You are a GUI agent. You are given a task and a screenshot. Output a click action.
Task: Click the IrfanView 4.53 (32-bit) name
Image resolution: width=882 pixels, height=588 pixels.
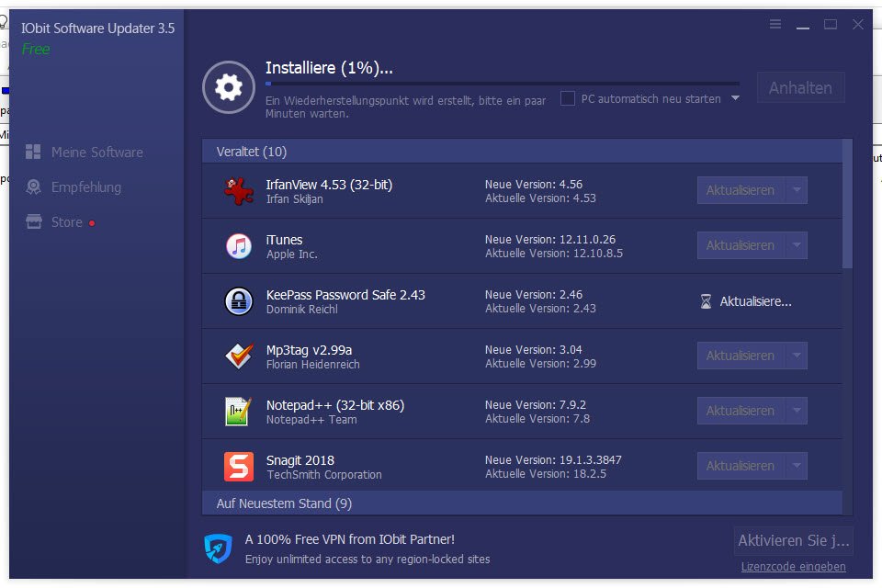(329, 185)
